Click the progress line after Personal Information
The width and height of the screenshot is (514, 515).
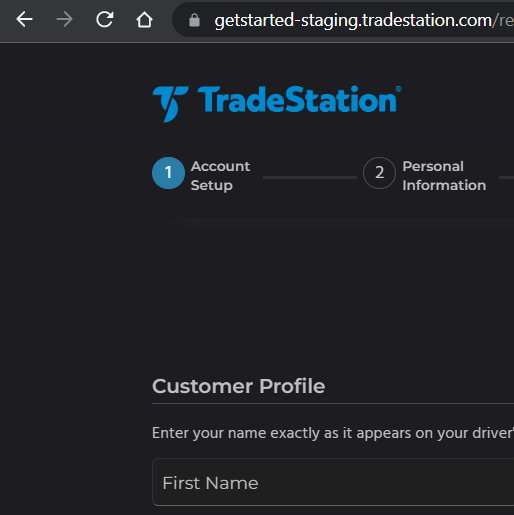(506, 178)
